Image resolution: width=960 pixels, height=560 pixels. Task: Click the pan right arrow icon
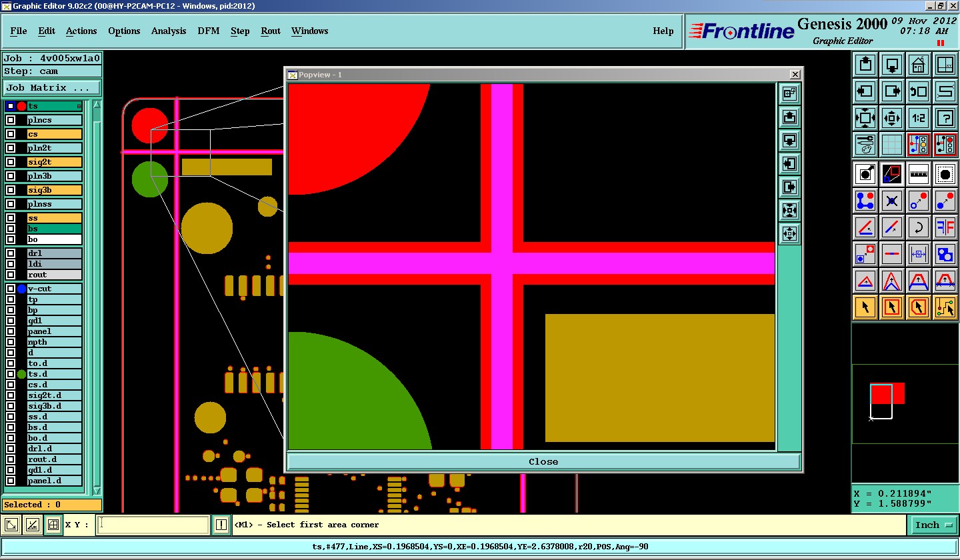tap(892, 91)
